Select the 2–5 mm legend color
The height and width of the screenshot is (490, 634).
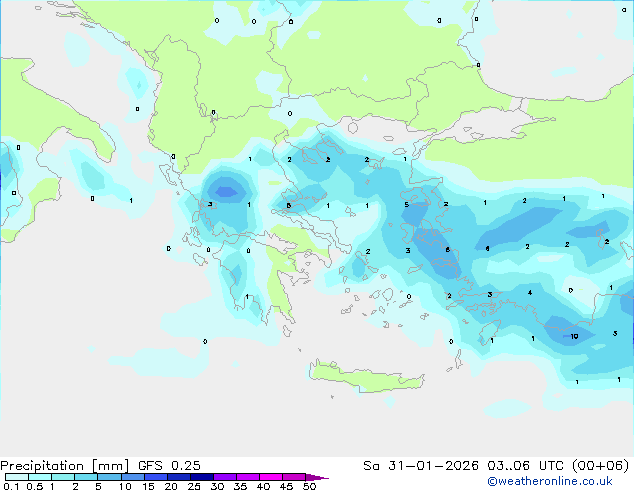click(x=86, y=477)
